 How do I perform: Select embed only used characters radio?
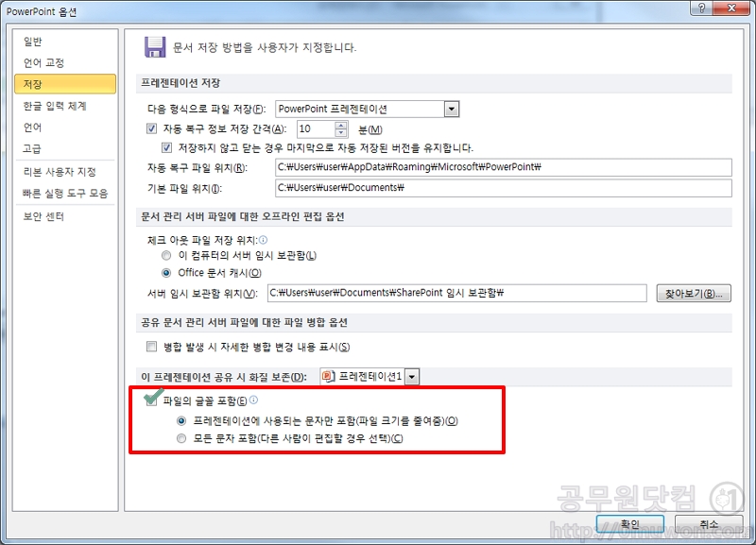181,420
